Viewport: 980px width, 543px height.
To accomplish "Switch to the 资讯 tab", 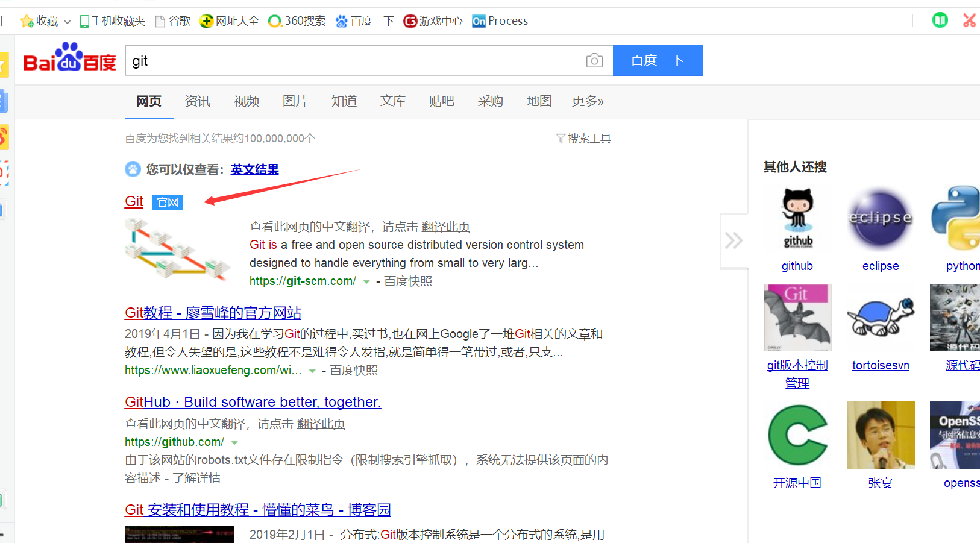I will tap(198, 101).
